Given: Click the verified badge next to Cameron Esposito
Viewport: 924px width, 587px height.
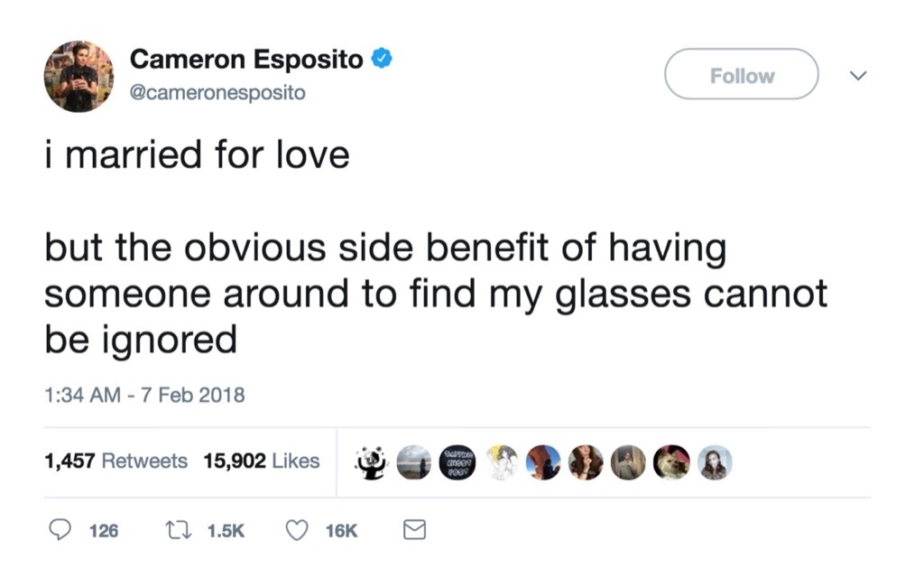Looking at the screenshot, I should click(380, 57).
